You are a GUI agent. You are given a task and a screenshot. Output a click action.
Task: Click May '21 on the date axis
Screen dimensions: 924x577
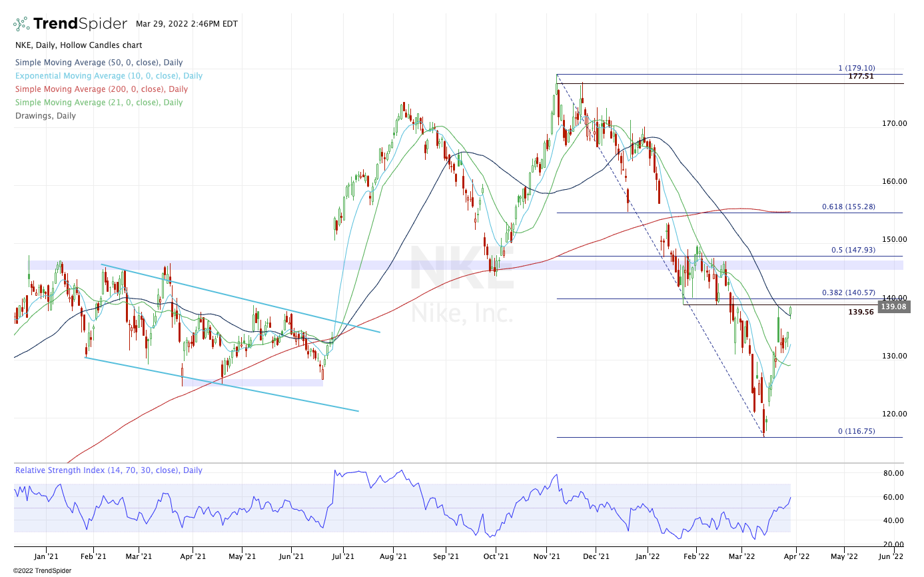coord(242,556)
